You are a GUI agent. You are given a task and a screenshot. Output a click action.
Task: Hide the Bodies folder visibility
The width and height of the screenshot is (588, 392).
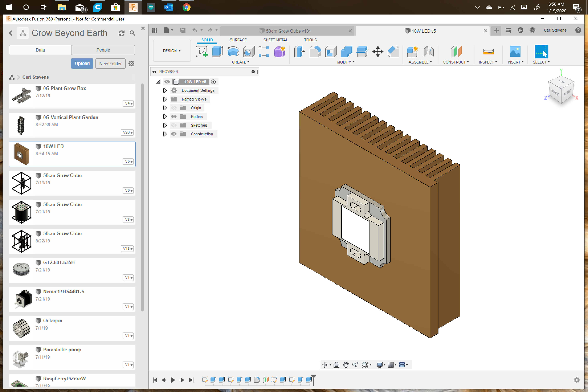pyautogui.click(x=174, y=117)
